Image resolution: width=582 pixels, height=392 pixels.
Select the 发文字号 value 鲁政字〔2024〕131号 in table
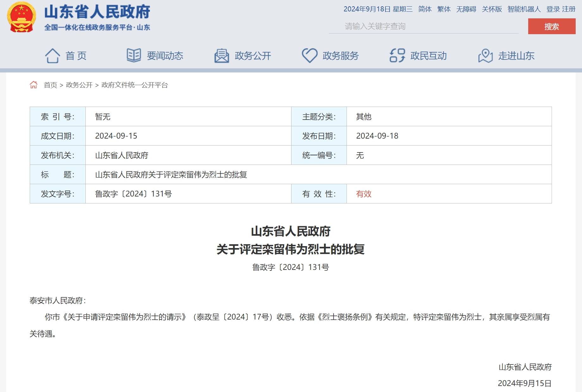click(133, 194)
